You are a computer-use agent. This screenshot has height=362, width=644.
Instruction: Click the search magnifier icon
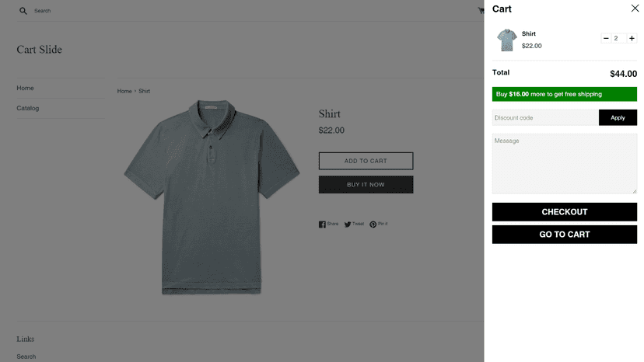(23, 11)
